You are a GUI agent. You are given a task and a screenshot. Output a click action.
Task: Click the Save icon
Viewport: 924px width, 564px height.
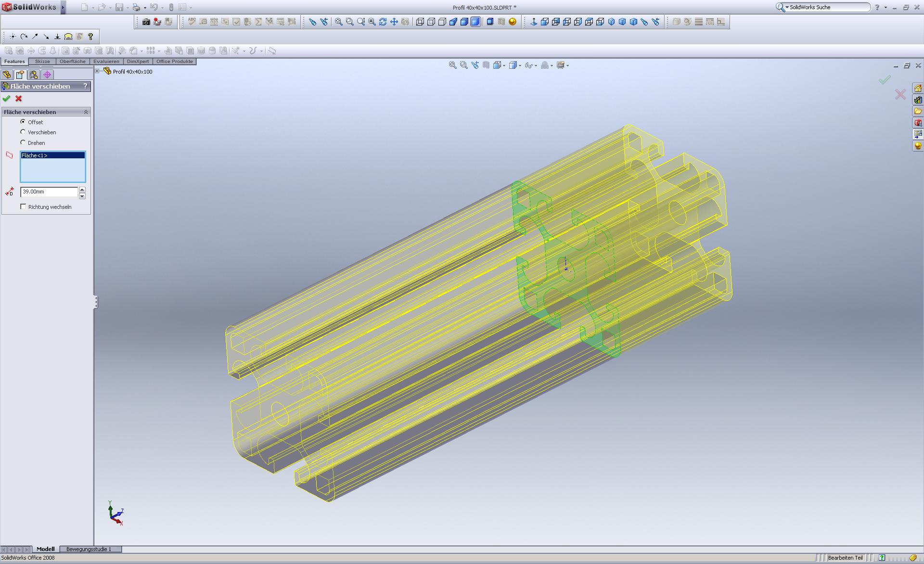pos(119,7)
